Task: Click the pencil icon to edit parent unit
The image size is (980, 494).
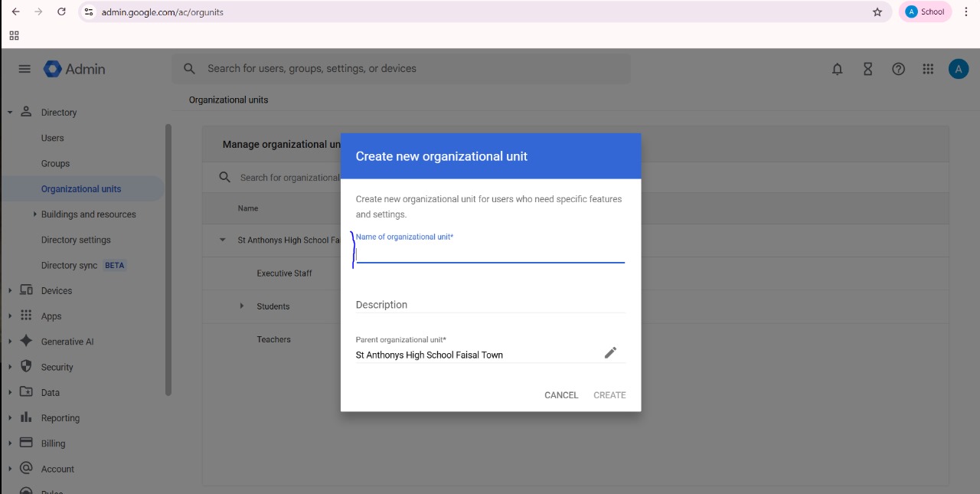Action: pyautogui.click(x=610, y=352)
